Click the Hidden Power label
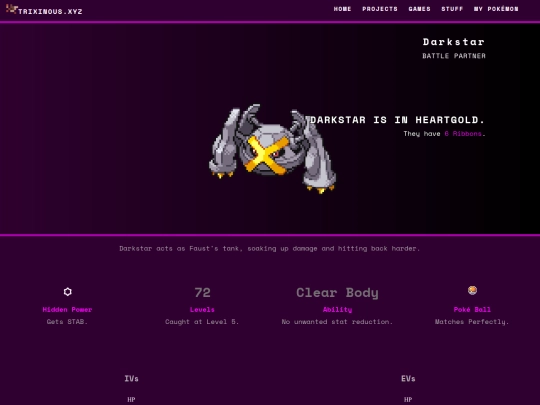The height and width of the screenshot is (405, 540). click(68, 310)
